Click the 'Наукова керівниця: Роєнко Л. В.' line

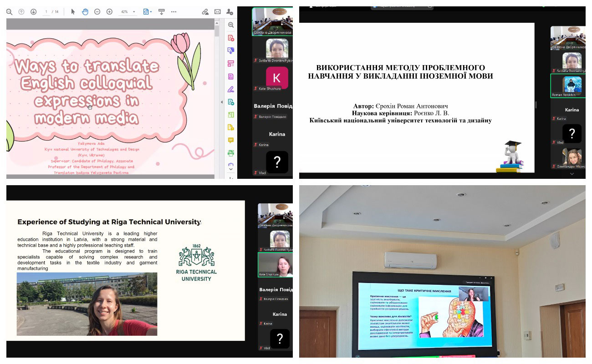401,113
